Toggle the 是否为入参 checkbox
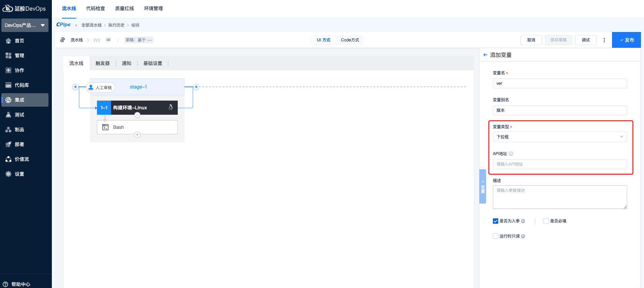 click(x=496, y=221)
